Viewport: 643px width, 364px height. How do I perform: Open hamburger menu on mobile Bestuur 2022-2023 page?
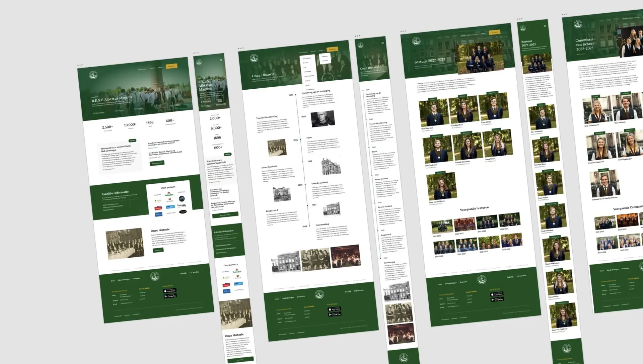coord(545,26)
